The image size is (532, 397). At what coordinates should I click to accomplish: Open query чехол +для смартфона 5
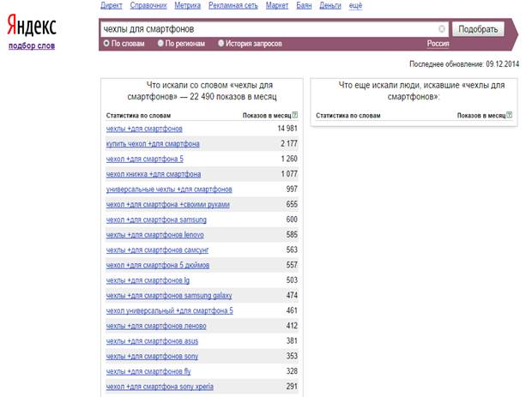coord(144,159)
